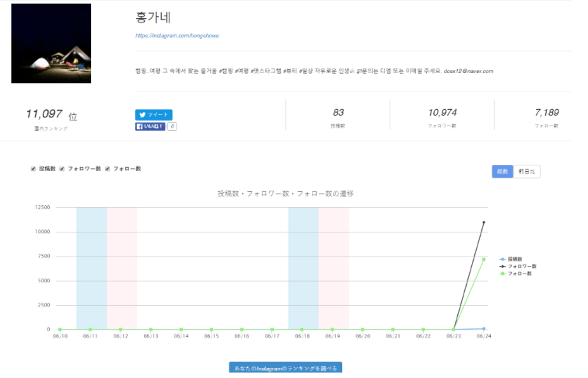Image resolution: width=588 pixels, height=378 pixels.
Task: Click the green follow data point on 06/24
Action: point(483,259)
